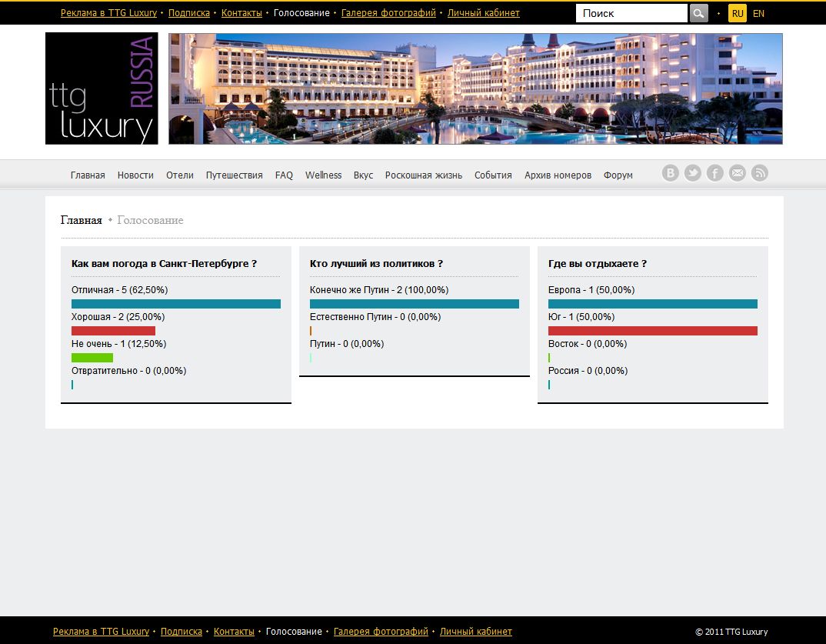The image size is (826, 644).
Task: Open События menu item
Action: pyautogui.click(x=493, y=175)
